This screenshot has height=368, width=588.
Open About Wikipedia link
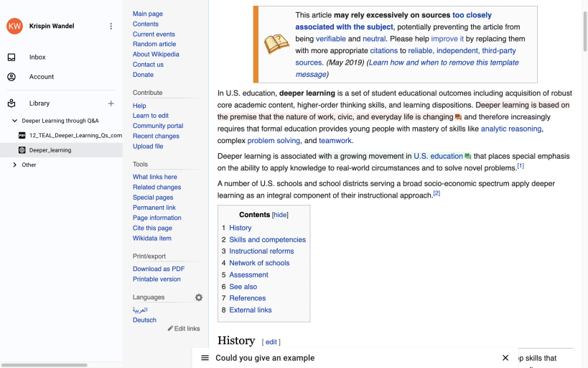(x=156, y=54)
